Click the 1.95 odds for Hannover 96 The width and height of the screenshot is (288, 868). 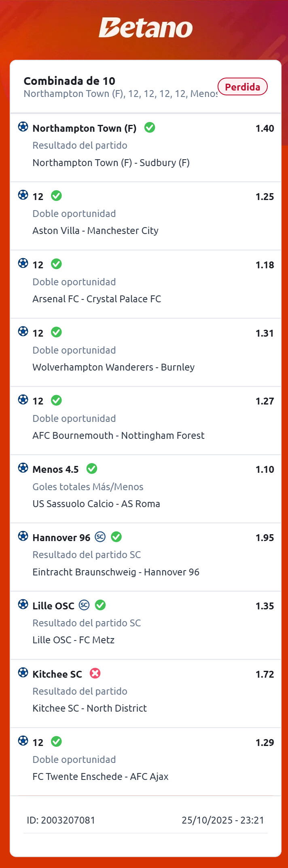(x=265, y=538)
